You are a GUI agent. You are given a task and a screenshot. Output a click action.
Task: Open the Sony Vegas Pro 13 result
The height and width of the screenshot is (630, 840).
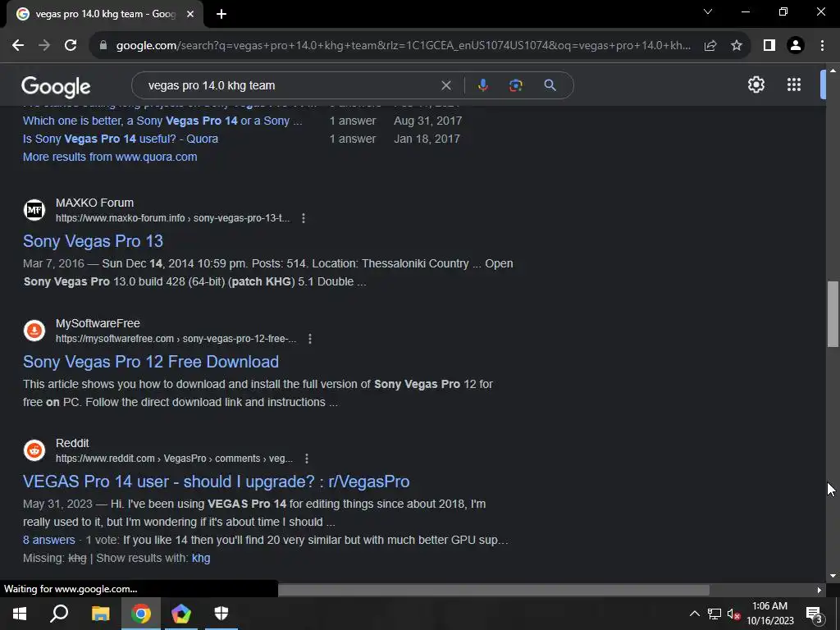[94, 241]
